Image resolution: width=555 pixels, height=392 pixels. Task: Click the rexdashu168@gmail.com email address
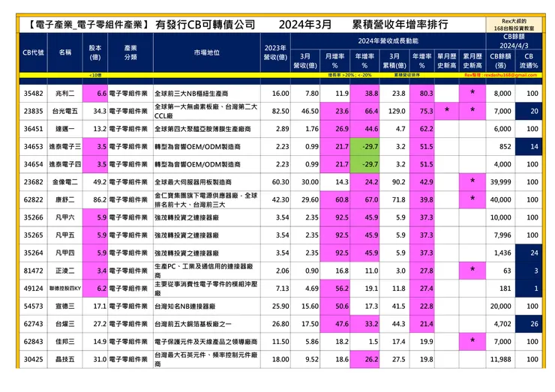[511, 75]
